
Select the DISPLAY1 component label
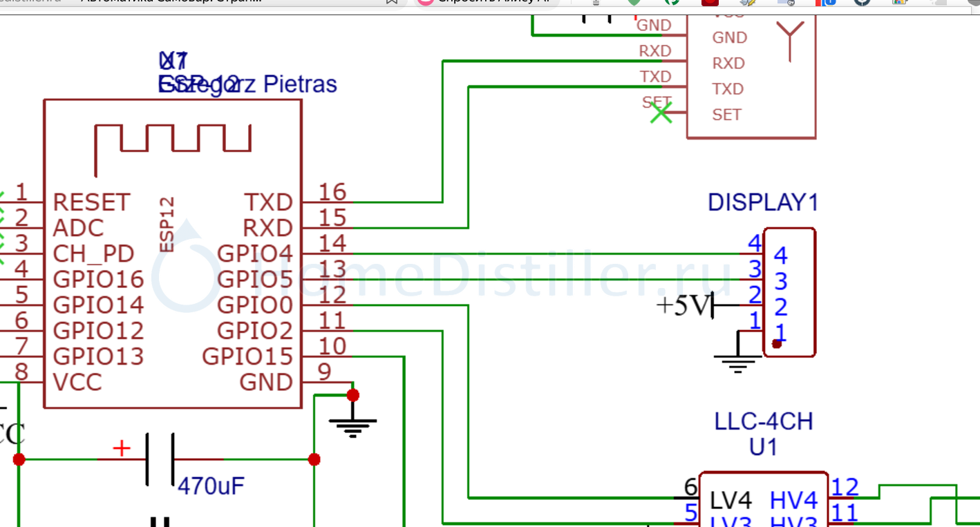pos(762,202)
